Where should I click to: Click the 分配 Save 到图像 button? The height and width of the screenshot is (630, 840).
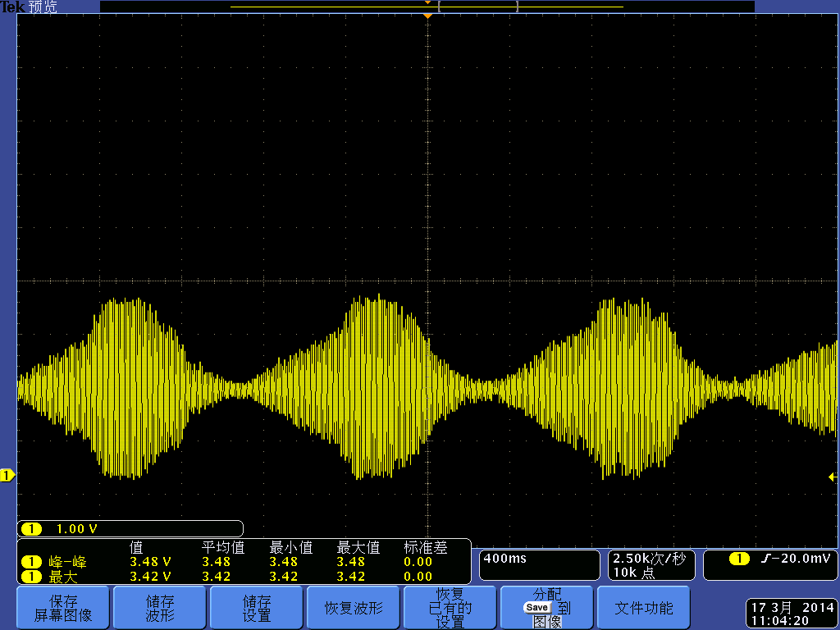click(547, 608)
